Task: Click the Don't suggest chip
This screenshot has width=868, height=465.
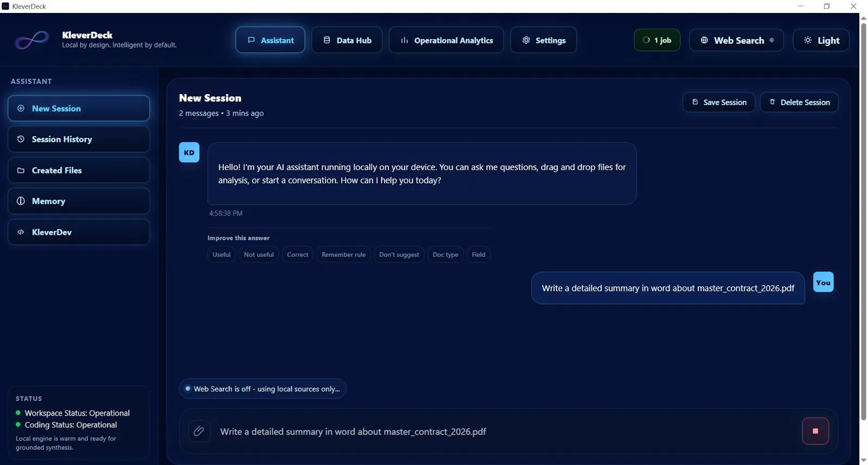Action: tap(399, 254)
